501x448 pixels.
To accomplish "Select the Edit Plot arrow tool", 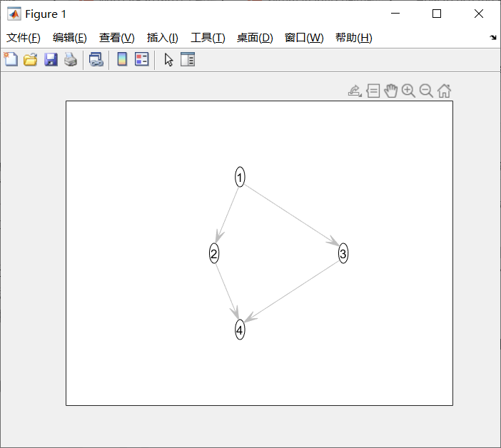I will tap(168, 60).
